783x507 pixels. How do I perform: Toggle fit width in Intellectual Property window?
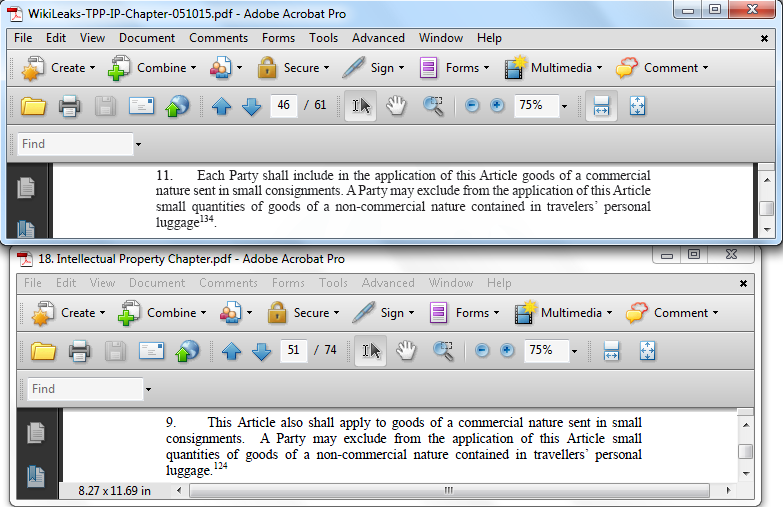(x=611, y=351)
